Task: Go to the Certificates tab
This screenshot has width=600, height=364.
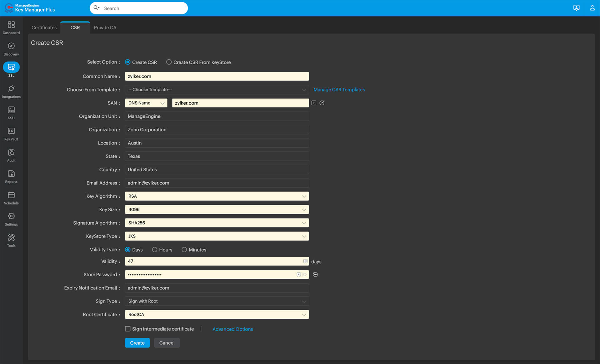Action: pos(43,27)
